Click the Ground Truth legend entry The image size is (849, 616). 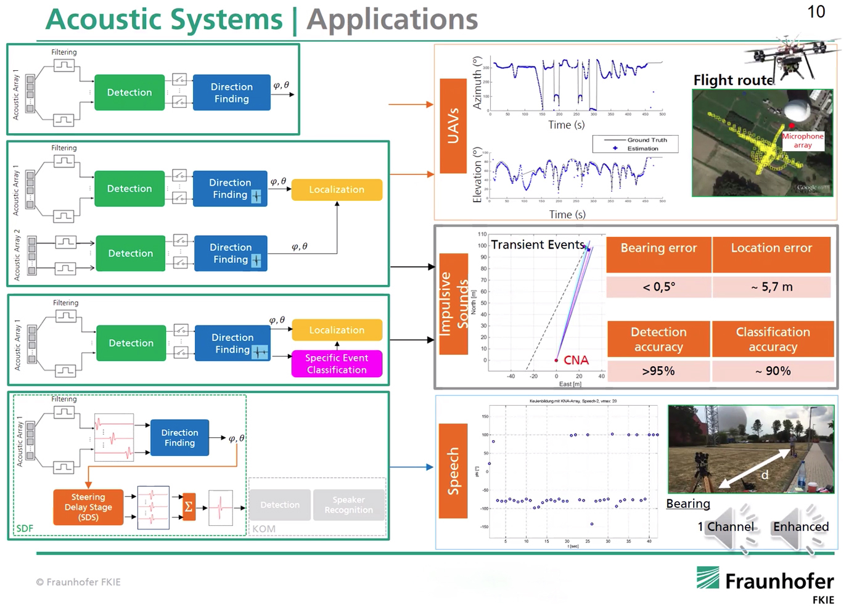[x=635, y=140]
